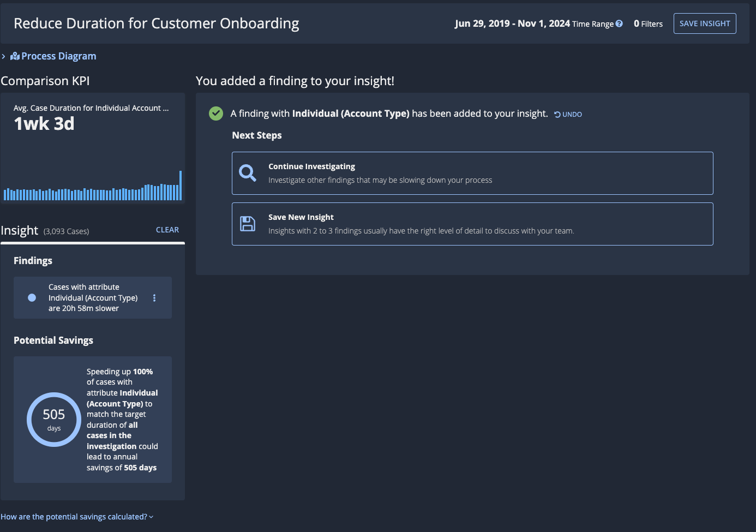Click the floppy disk save icon
Screen dimensions: 756x532
pyautogui.click(x=248, y=224)
